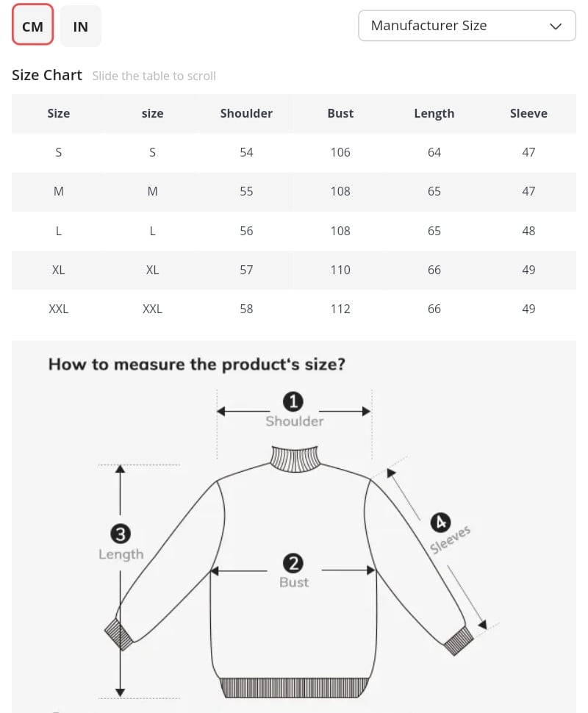The image size is (588, 713).
Task: Click the Size Chart heading
Action: click(47, 75)
